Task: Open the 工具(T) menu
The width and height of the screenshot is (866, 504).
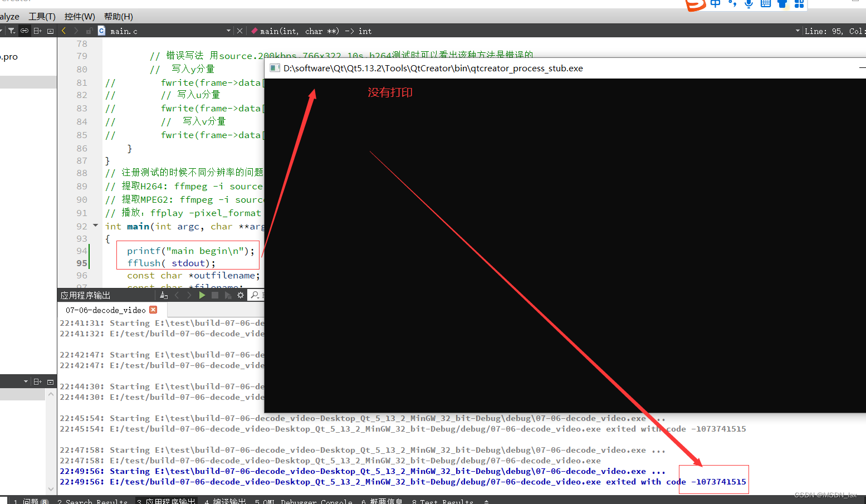Action: 42,16
